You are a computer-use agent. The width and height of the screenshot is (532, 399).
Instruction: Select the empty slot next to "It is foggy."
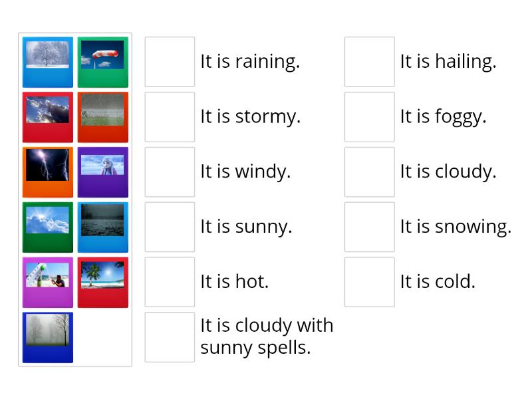tap(370, 117)
